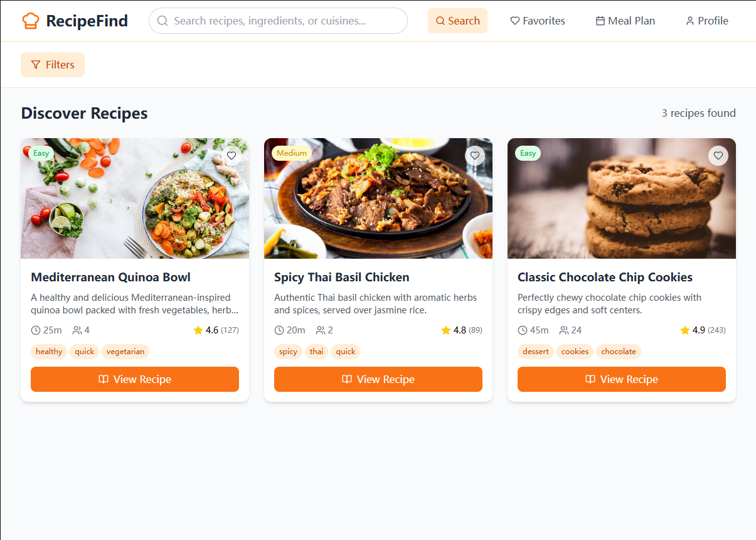Click inside the recipe search input field

click(x=276, y=21)
